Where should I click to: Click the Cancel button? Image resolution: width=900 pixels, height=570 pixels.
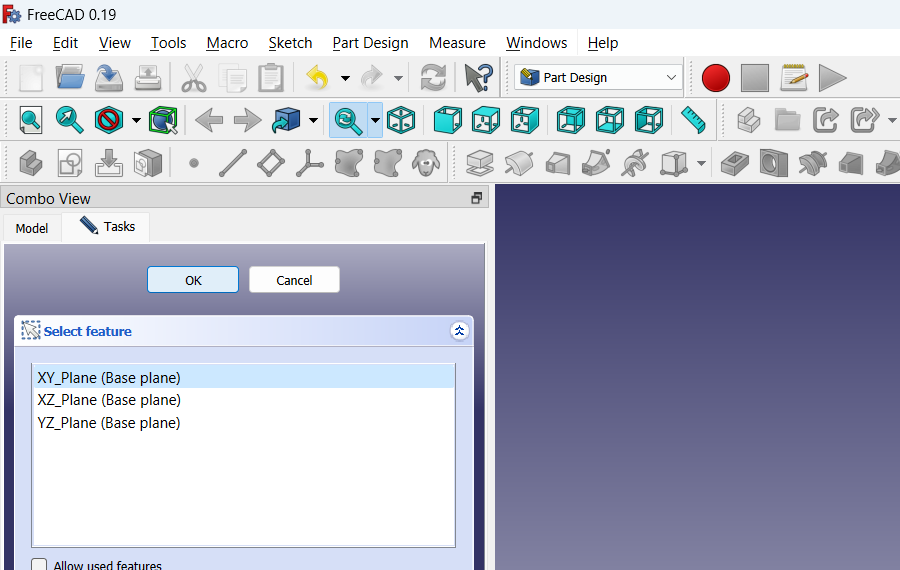click(294, 280)
